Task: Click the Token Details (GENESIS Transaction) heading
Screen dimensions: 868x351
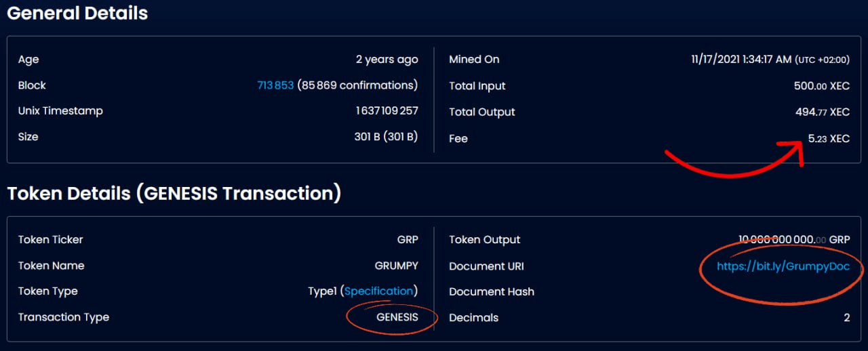Action: click(x=174, y=194)
